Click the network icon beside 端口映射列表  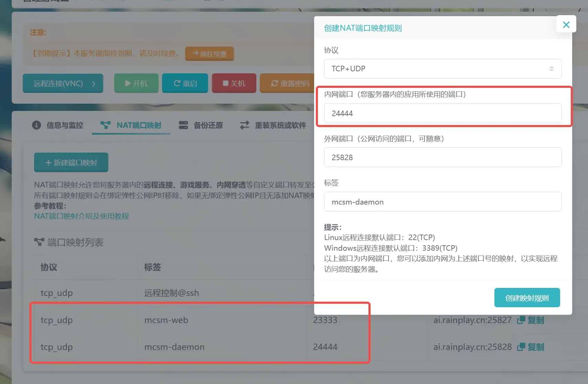(39, 242)
